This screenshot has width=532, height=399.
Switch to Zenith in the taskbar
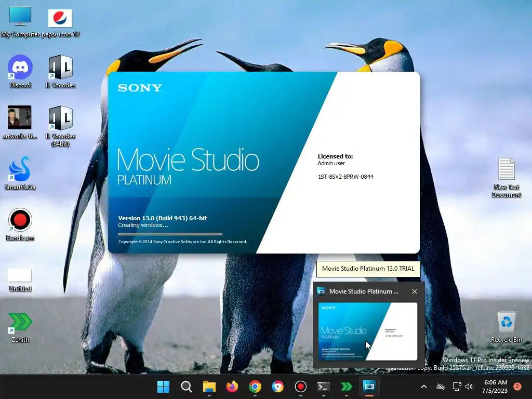347,387
